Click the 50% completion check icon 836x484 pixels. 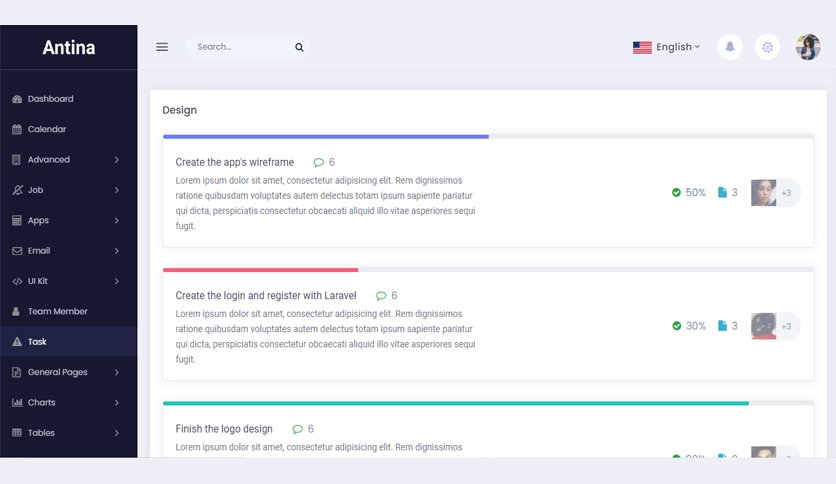pos(676,192)
